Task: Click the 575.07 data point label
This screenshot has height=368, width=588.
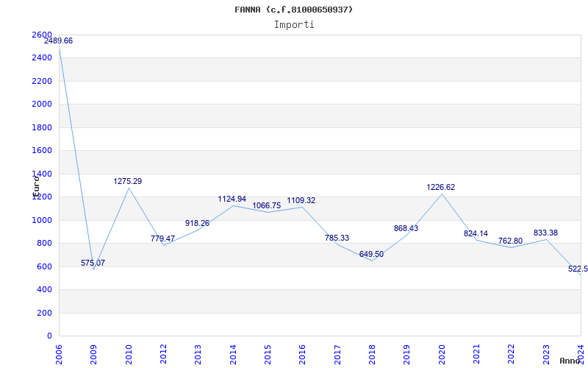Action: coord(93,263)
